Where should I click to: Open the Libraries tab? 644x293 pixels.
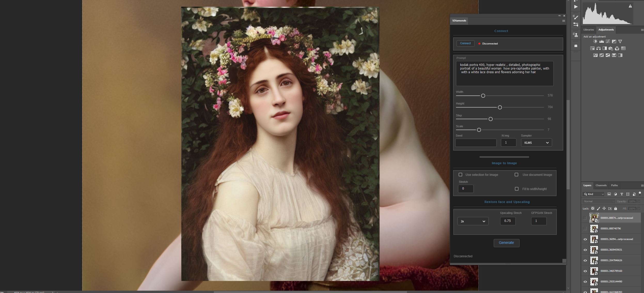[x=588, y=30]
